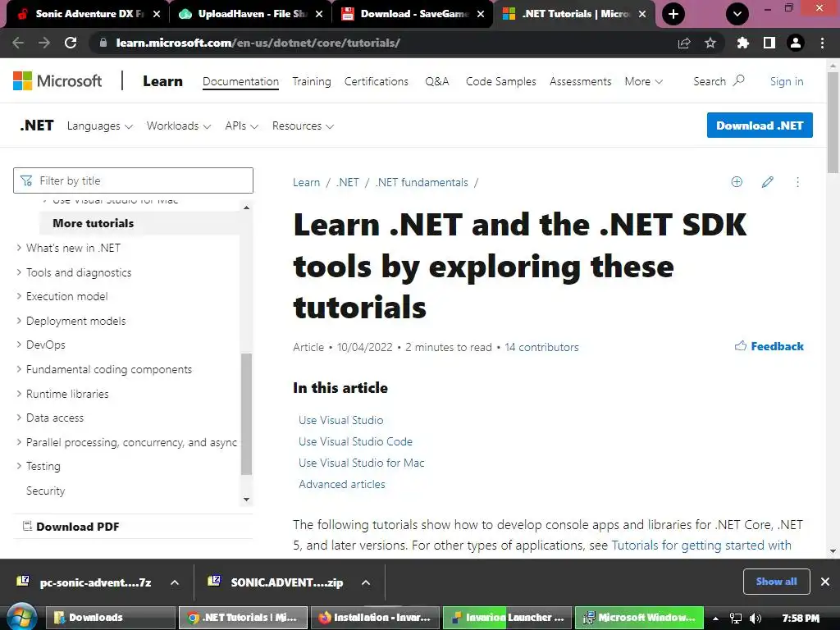Screen dimensions: 840x630
Task: Expand Deployment models tree item
Action: click(x=76, y=321)
